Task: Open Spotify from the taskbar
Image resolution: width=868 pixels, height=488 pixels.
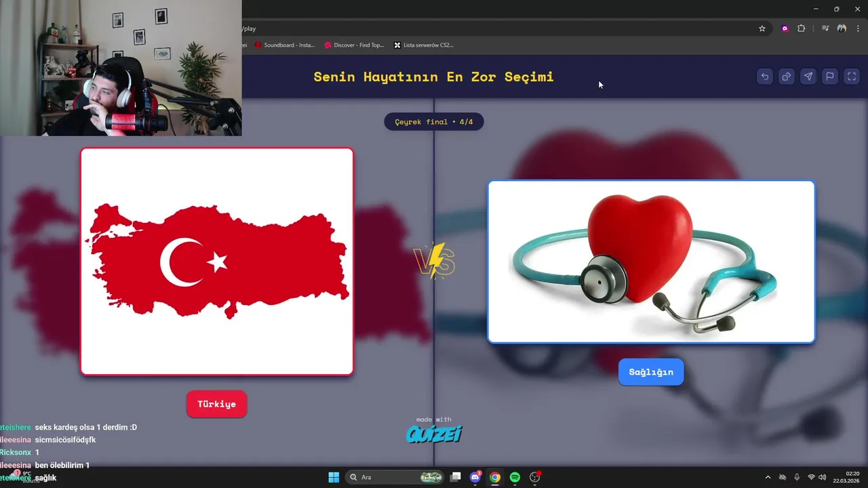Action: [x=515, y=477]
